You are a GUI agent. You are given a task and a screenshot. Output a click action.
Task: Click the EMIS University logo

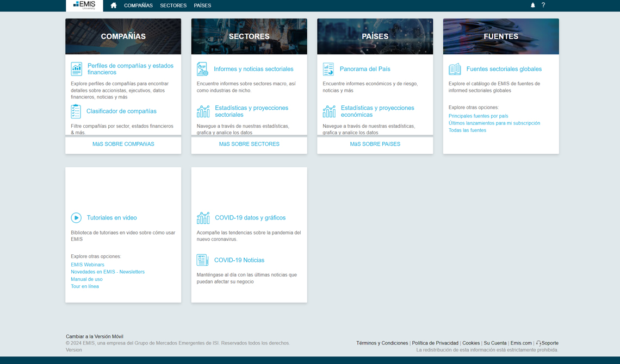click(x=84, y=5)
